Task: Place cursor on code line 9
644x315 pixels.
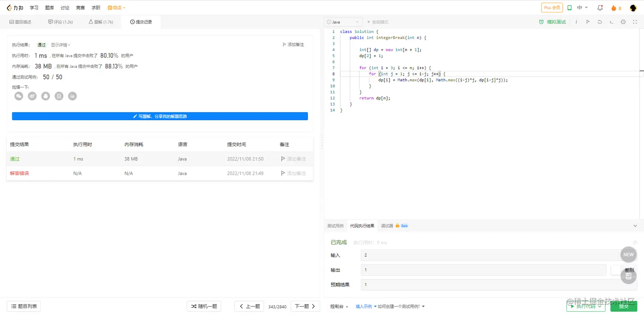Action: [443, 80]
